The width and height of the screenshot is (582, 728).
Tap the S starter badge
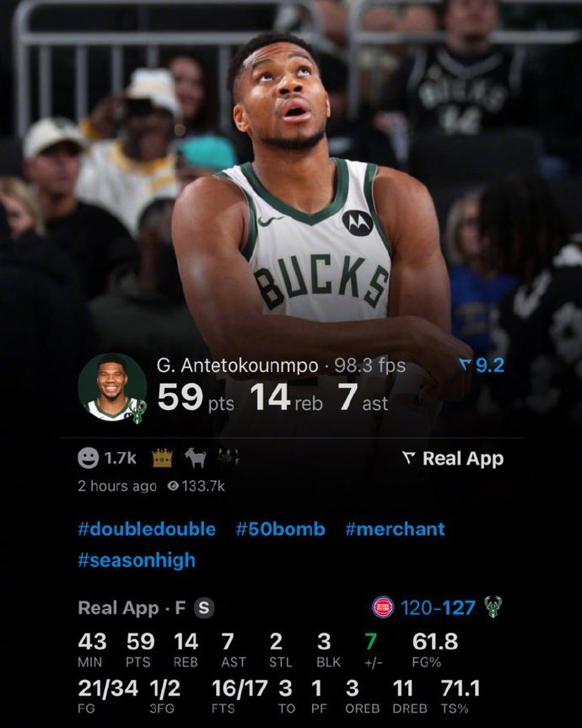coord(204,607)
